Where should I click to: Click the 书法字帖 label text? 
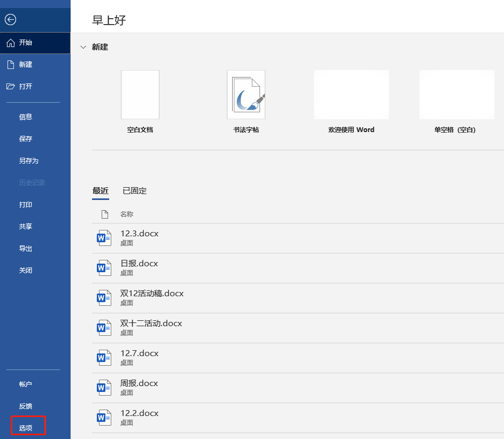[x=246, y=130]
